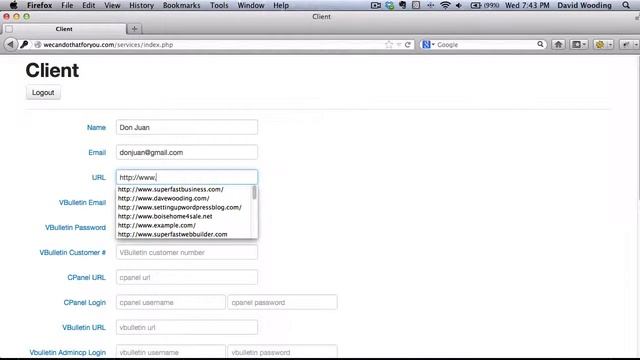
Task: Open the Help menu
Action: [x=281, y=5]
